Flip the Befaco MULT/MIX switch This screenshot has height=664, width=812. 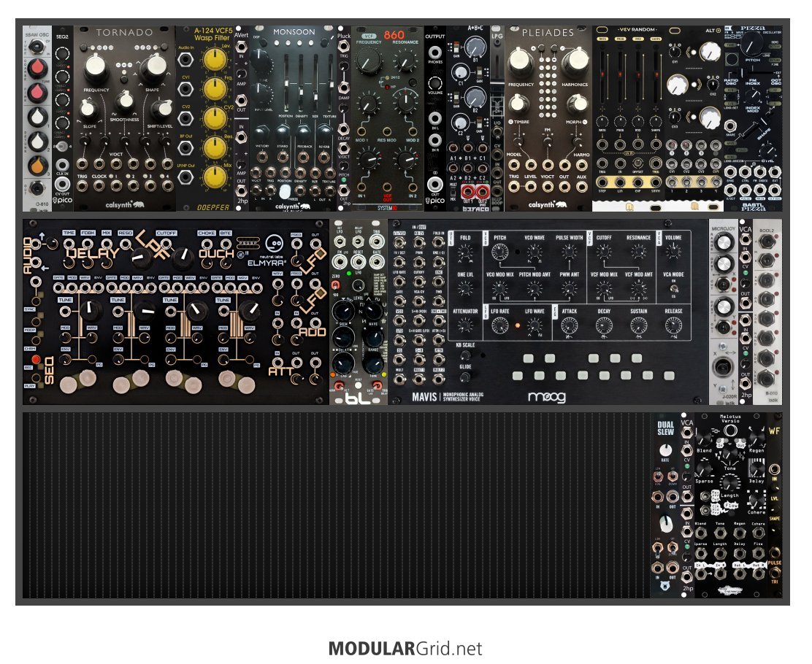(x=453, y=191)
